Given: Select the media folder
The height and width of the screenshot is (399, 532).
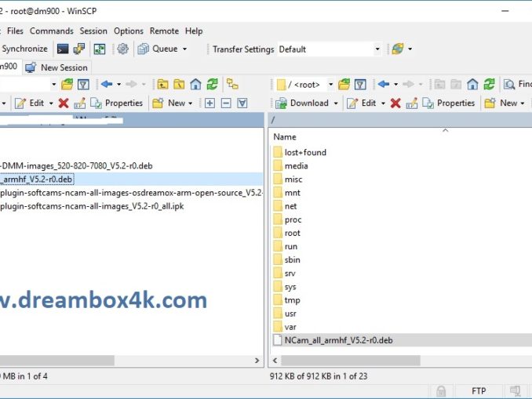Looking at the screenshot, I should coord(291,165).
